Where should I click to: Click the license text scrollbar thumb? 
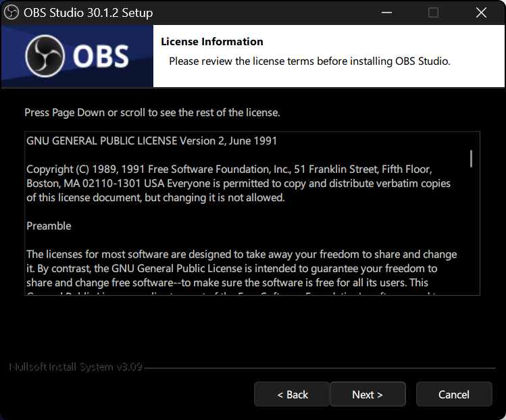[471, 159]
